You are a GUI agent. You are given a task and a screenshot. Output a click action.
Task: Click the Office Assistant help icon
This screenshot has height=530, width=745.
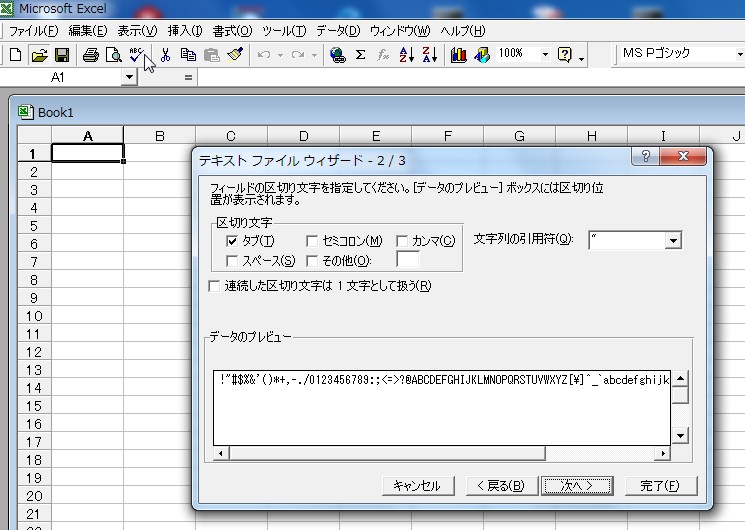[x=564, y=55]
